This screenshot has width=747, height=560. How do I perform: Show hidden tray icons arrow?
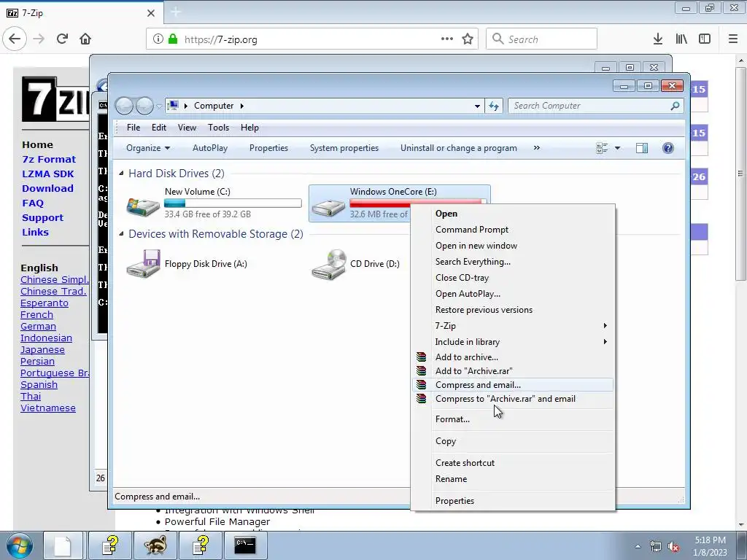pos(638,546)
